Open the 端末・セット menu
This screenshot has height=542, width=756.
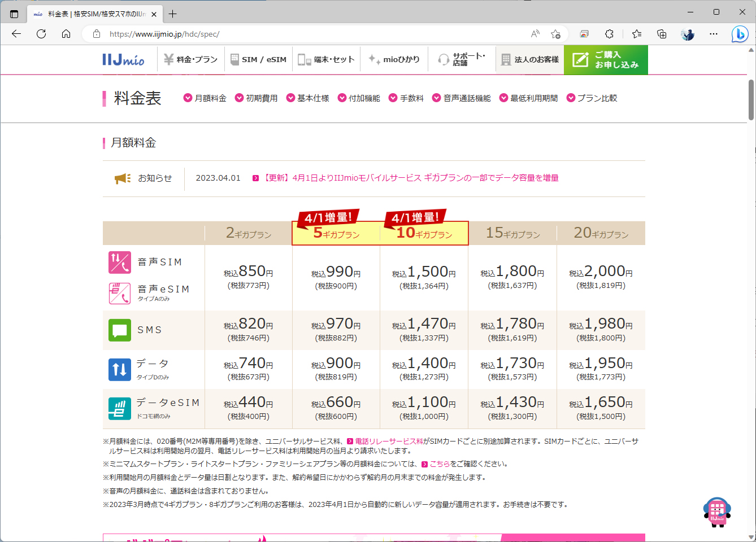pos(327,59)
